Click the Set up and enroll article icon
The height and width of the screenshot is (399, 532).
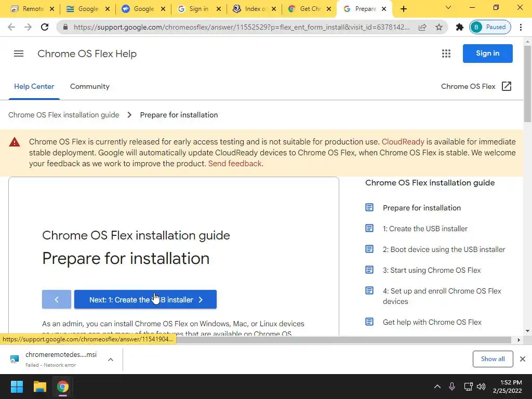(x=369, y=290)
